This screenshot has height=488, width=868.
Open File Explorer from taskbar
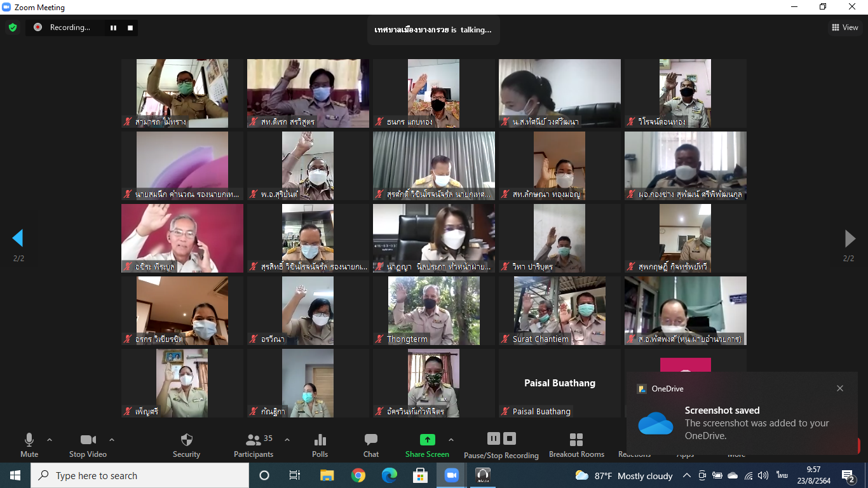(327, 475)
